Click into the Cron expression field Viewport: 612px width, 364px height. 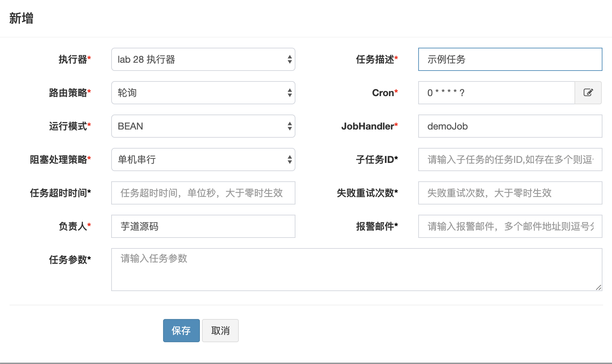click(x=496, y=93)
